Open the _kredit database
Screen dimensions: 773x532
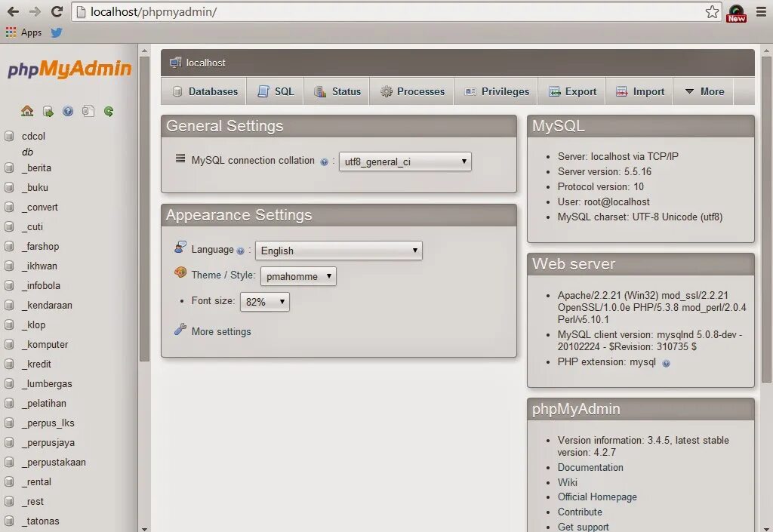point(36,364)
